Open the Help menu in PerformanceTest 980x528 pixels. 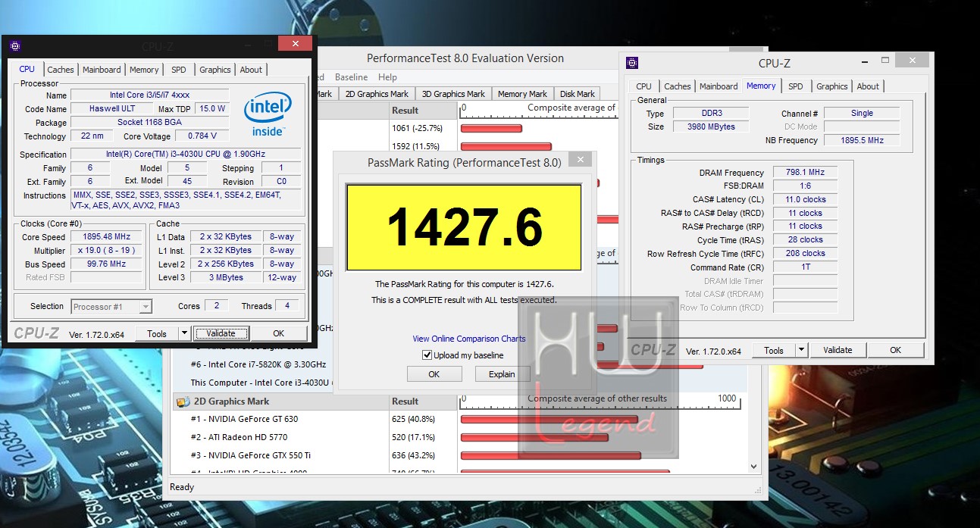tap(387, 77)
